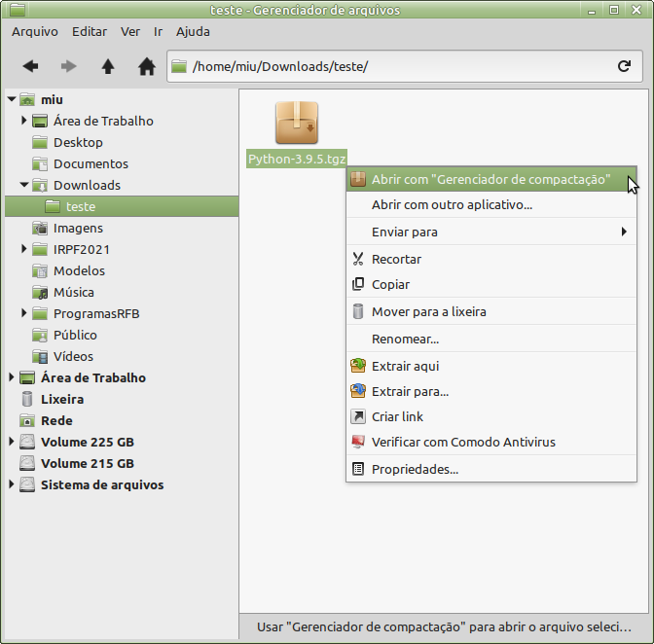Screen dimensions: 654x644
Task: Click the window menu icon in the title bar
Action: (18, 9)
